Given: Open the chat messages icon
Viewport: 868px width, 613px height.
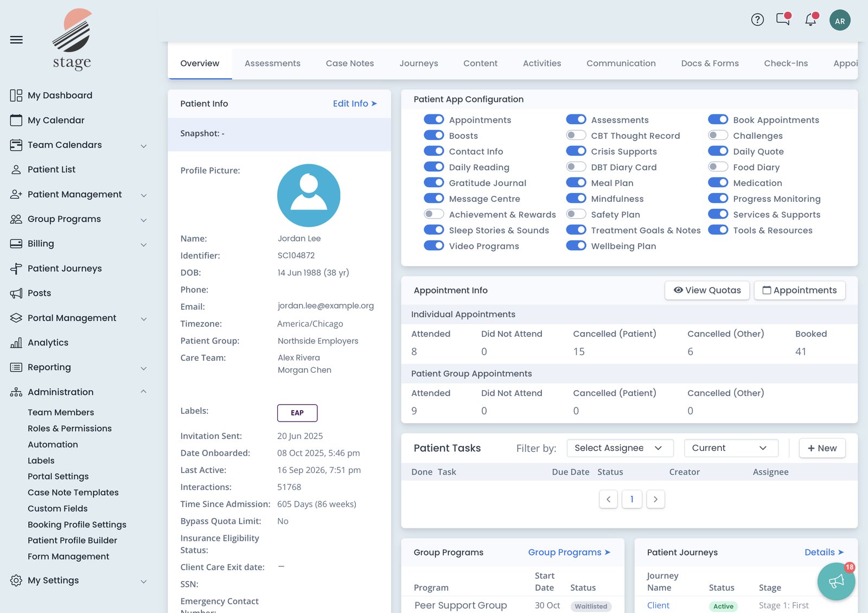Looking at the screenshot, I should 783,19.
